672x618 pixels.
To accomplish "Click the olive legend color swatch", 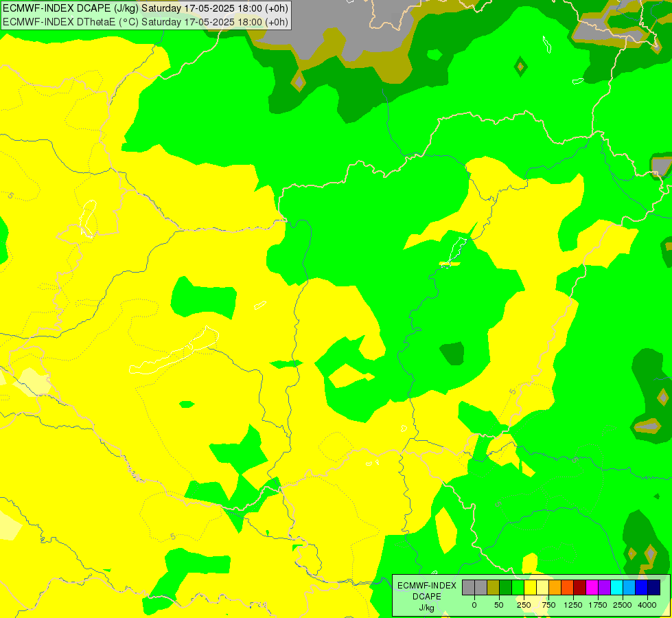I will pyautogui.click(x=494, y=587).
